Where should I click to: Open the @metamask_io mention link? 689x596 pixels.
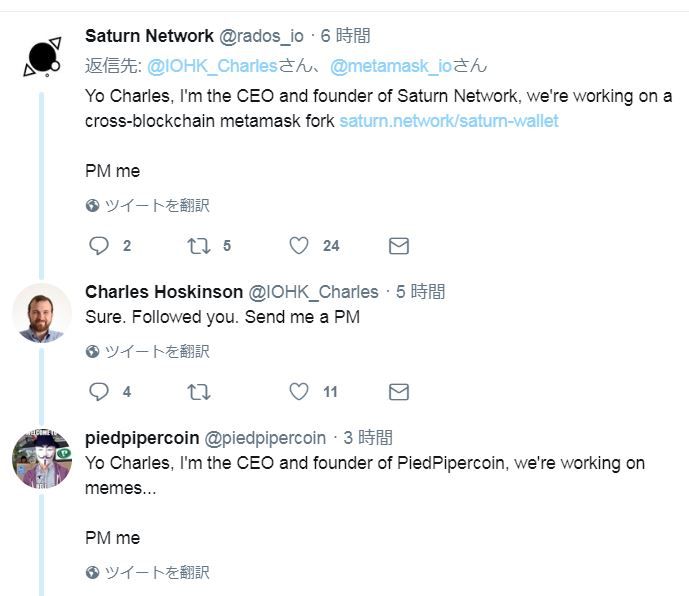pyautogui.click(x=391, y=66)
